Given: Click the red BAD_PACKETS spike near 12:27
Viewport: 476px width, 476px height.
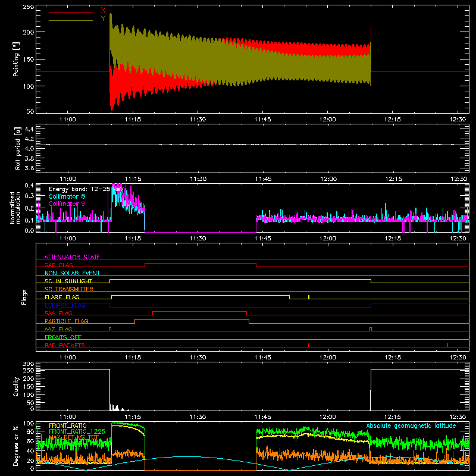Looking at the screenshot, I should click(447, 345).
